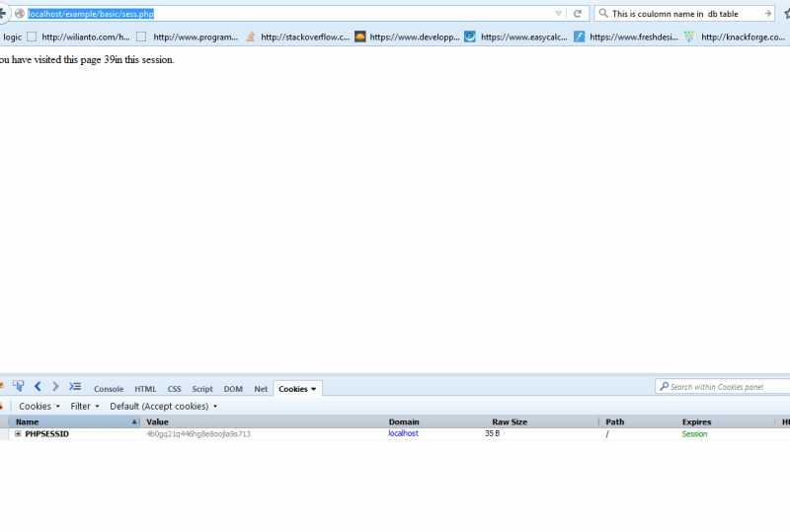The width and height of the screenshot is (790, 532).
Task: Open the Filter dropdown
Action: 85,406
